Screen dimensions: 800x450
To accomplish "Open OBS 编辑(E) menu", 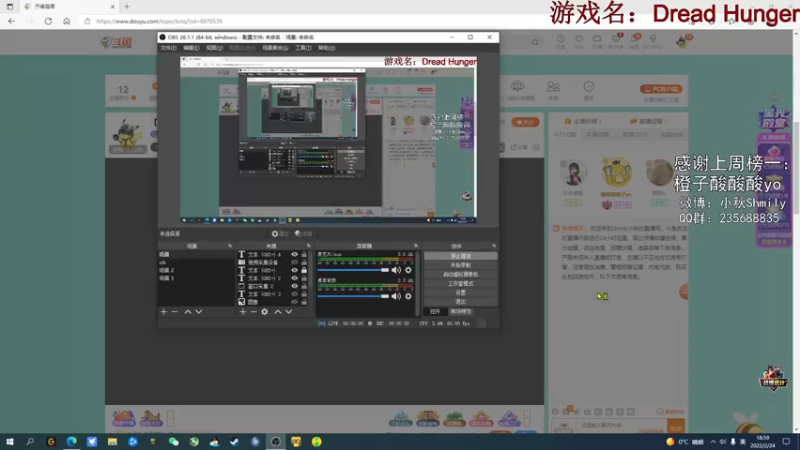I will coord(191,48).
